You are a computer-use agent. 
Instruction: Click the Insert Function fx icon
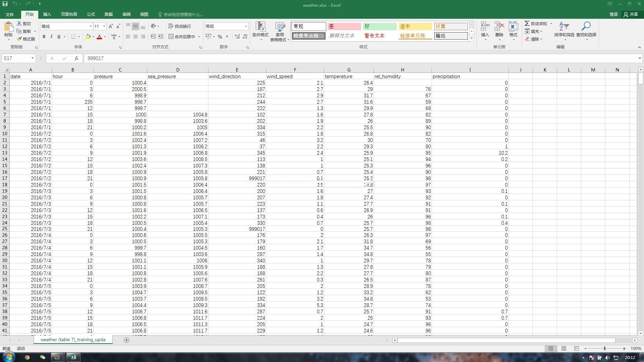77,58
